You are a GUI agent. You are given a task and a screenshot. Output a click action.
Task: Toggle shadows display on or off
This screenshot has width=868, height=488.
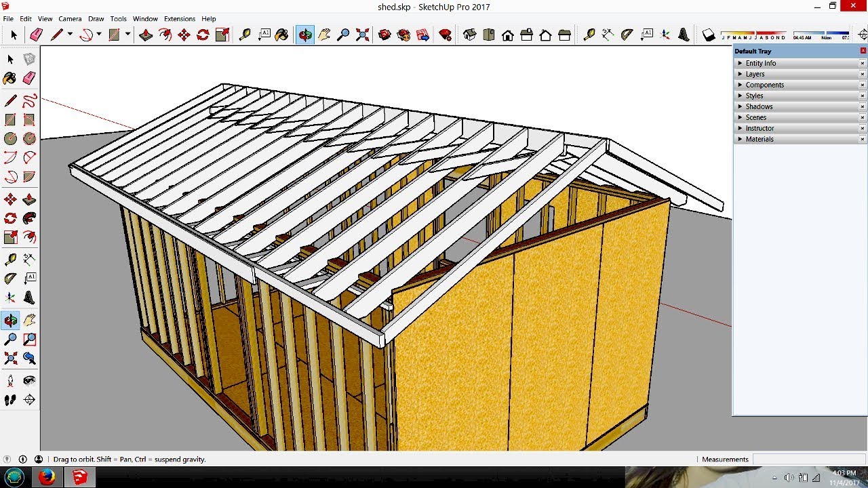(709, 35)
